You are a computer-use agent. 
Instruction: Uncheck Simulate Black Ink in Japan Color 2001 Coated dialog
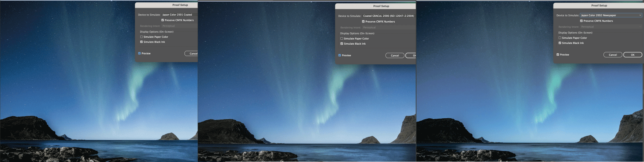pyautogui.click(x=141, y=42)
